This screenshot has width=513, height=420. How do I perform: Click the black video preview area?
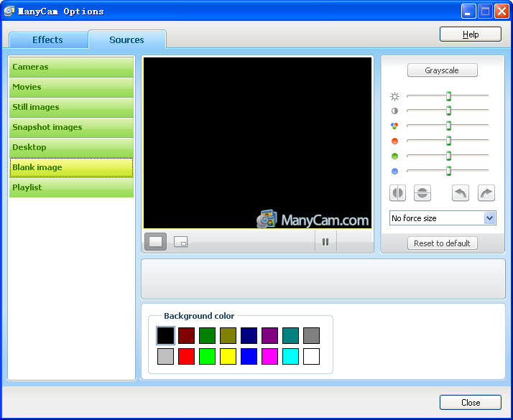(x=257, y=143)
